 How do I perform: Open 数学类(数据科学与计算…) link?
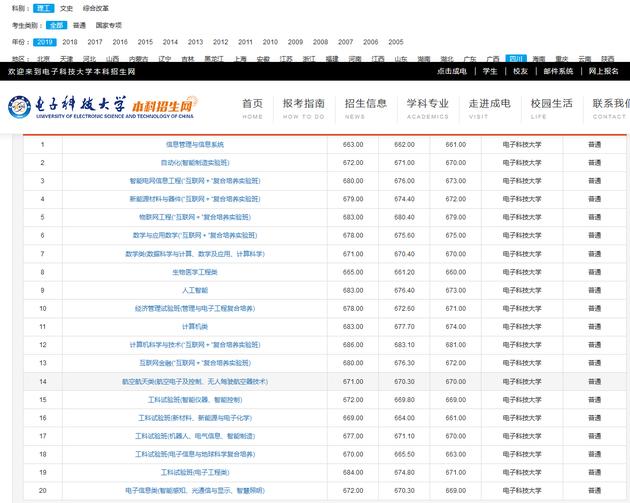point(195,254)
